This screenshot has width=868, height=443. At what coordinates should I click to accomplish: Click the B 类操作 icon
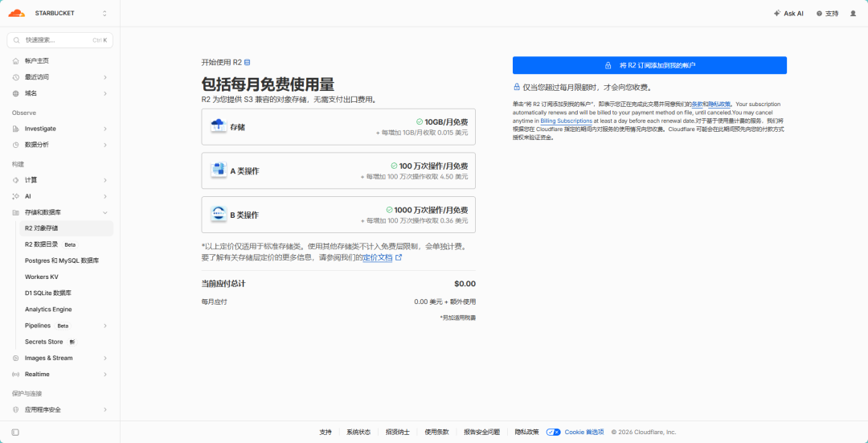219,214
